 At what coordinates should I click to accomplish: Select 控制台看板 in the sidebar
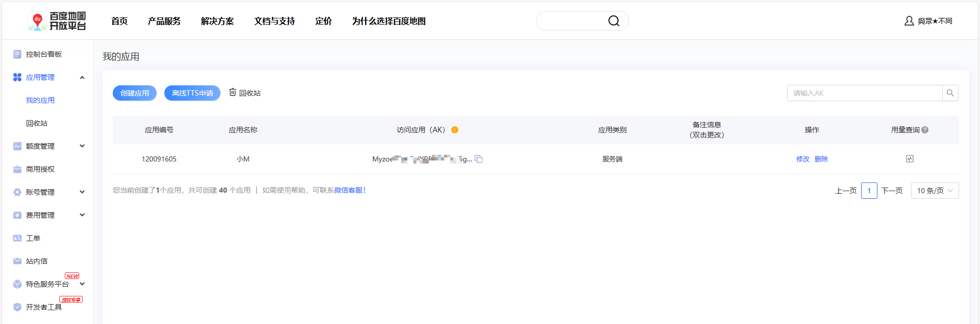[x=44, y=54]
